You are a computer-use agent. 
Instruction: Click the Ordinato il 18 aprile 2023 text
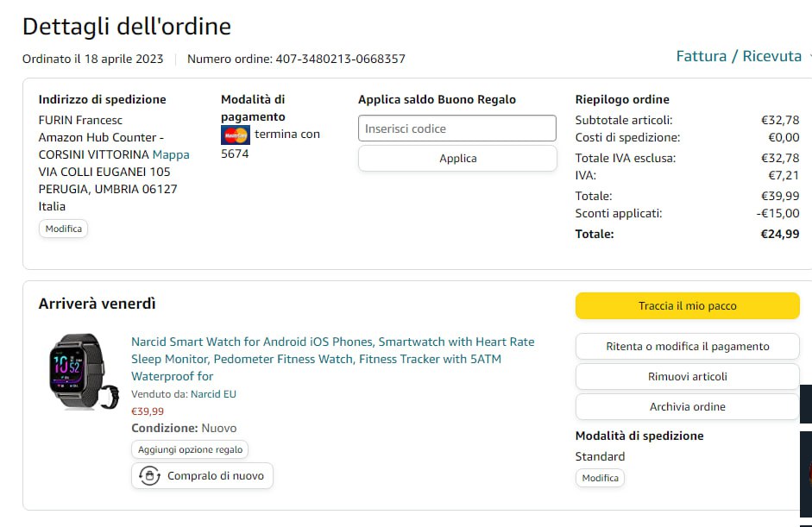point(92,59)
